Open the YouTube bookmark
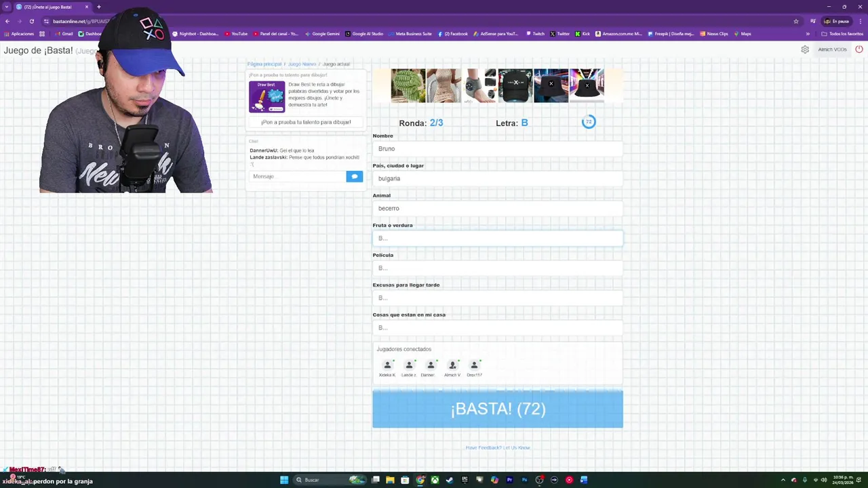The width and height of the screenshot is (868, 488). (x=236, y=34)
